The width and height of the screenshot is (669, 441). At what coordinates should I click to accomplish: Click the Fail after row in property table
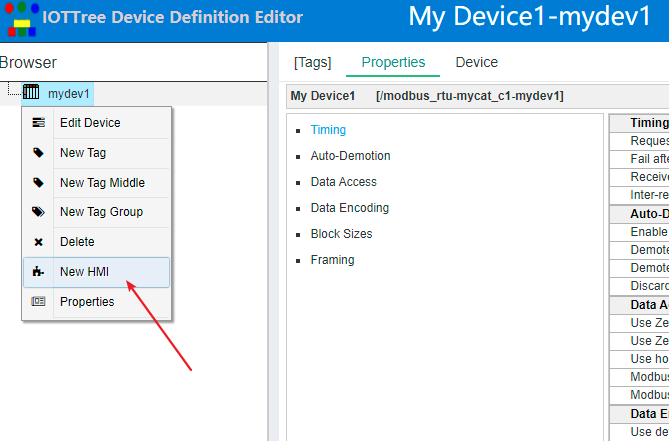coord(639,159)
